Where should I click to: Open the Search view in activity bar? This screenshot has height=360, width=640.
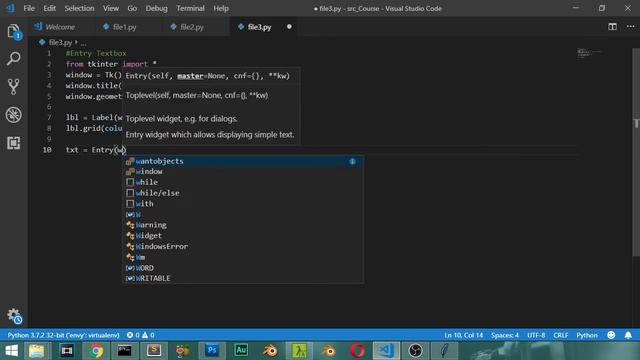tap(13, 59)
